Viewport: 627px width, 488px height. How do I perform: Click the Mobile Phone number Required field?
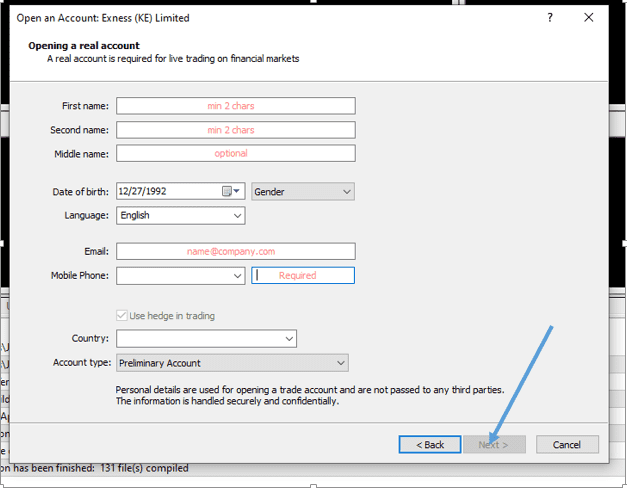tap(303, 276)
